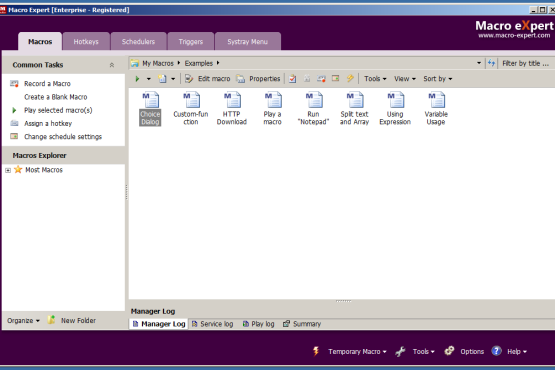Click the red checkmark checklist toolbar icon
This screenshot has width=555, height=370.
(293, 79)
